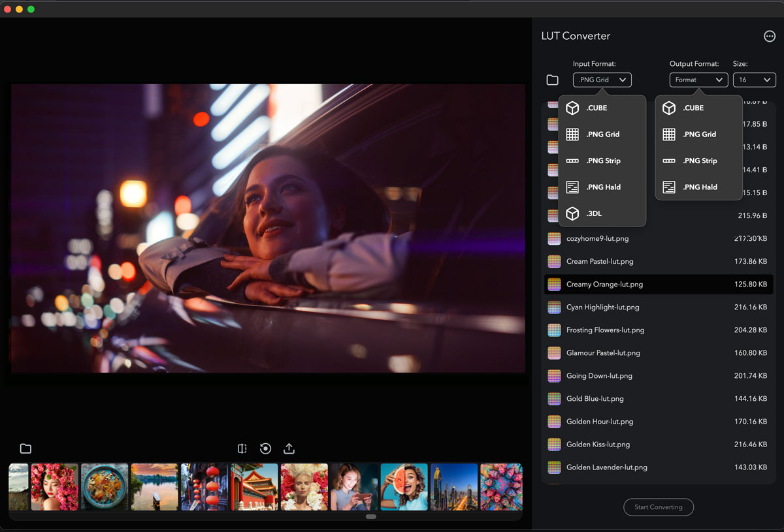Click the export share icon
784x532 pixels.
pos(289,448)
